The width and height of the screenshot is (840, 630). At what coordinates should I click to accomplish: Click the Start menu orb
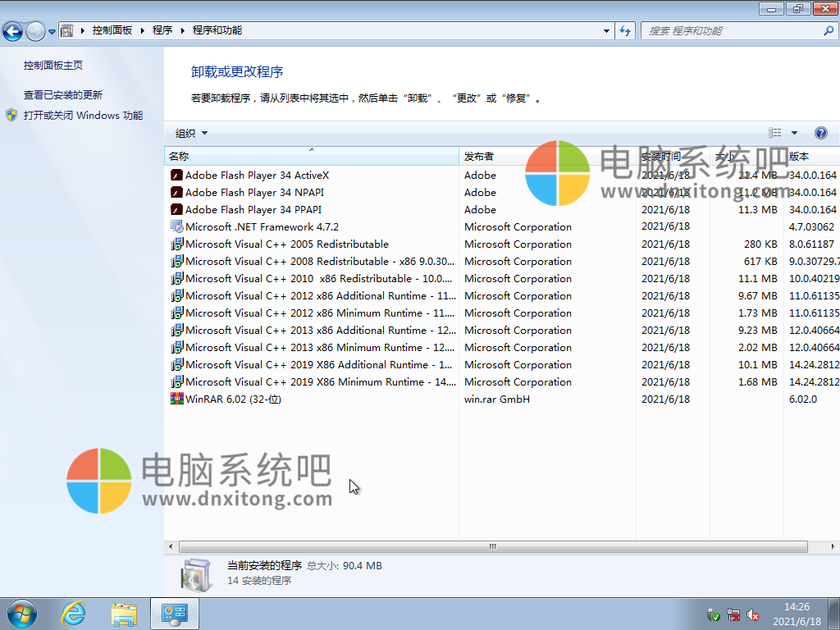click(x=21, y=613)
